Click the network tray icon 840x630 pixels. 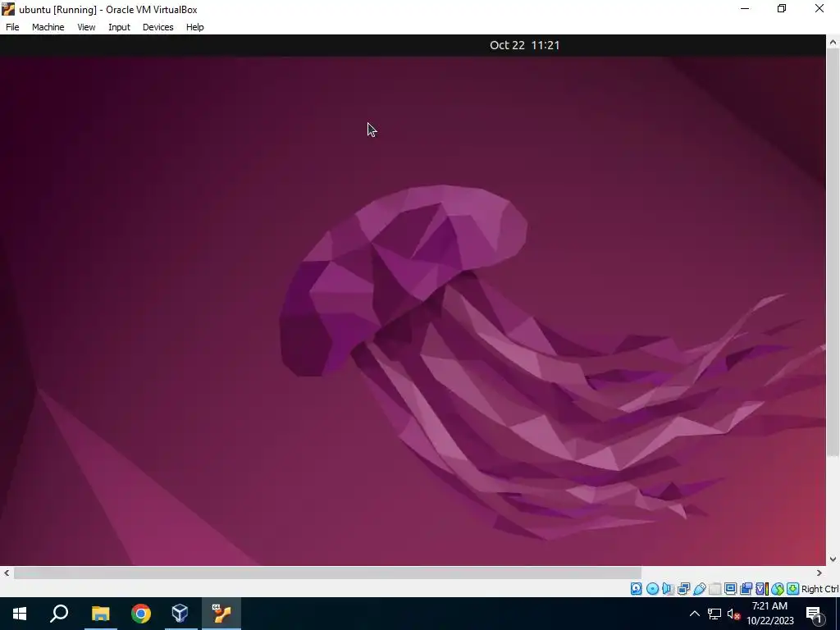[x=714, y=614]
